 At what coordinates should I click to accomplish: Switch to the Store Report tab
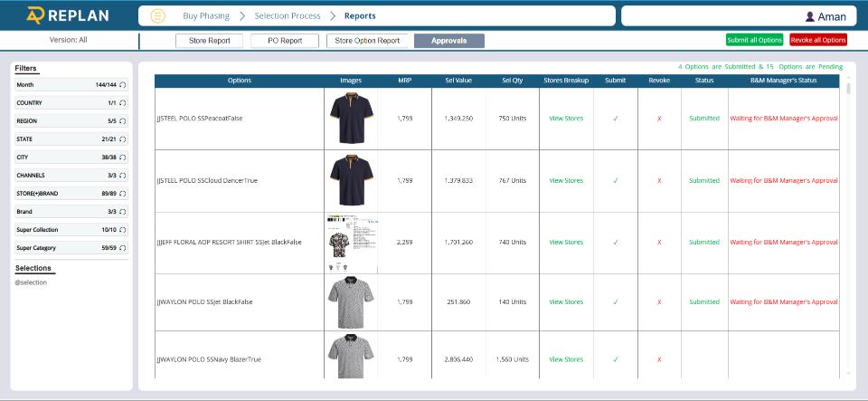pos(209,41)
